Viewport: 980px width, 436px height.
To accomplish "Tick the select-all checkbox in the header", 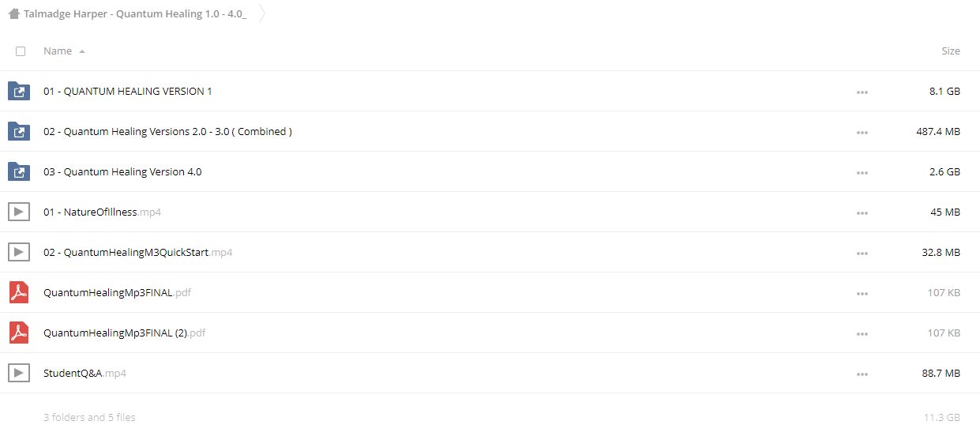I will [21, 51].
